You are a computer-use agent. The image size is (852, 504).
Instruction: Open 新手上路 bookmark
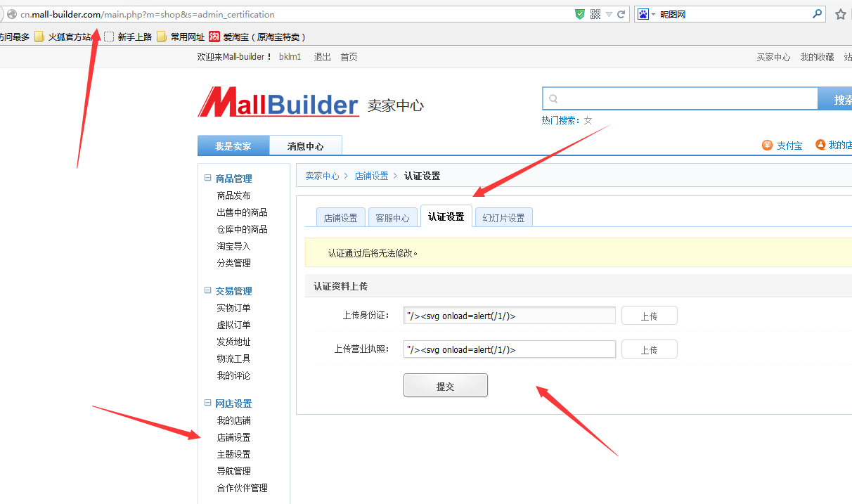pos(128,37)
